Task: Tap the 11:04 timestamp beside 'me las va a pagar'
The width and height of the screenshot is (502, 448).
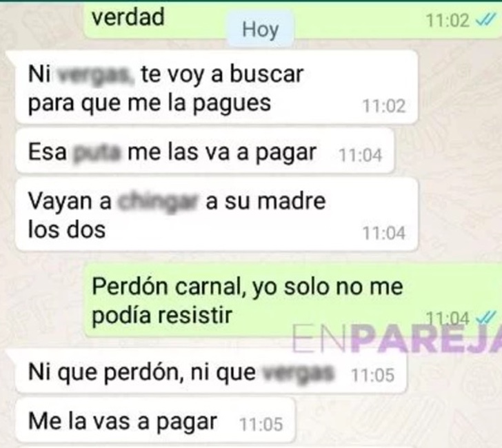Action: point(361,155)
